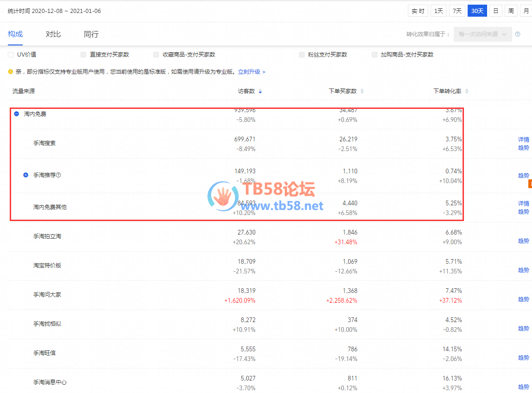
Task: Select the 7天 time range button
Action: (x=457, y=11)
